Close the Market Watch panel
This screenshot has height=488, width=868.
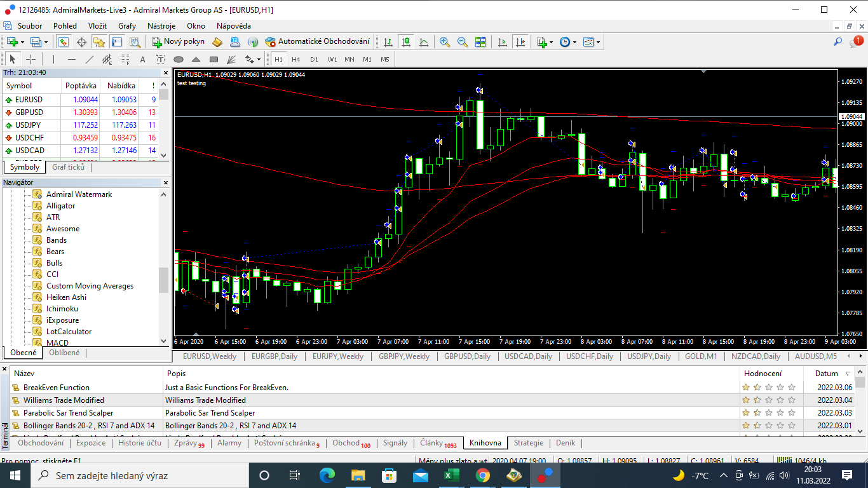coord(165,72)
